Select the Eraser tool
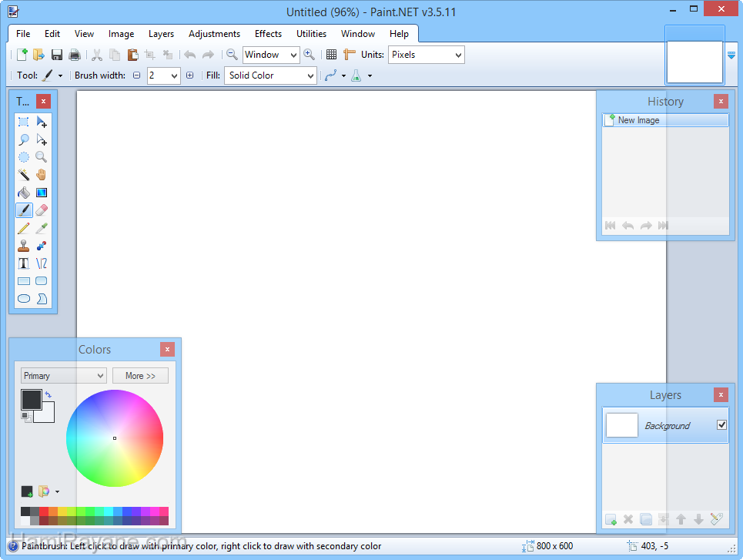The height and width of the screenshot is (560, 743). [x=42, y=210]
